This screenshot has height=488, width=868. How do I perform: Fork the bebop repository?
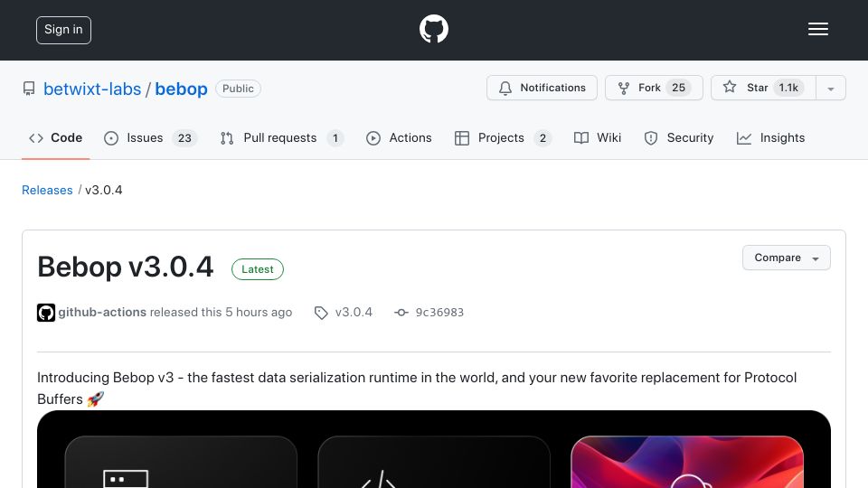(x=654, y=88)
